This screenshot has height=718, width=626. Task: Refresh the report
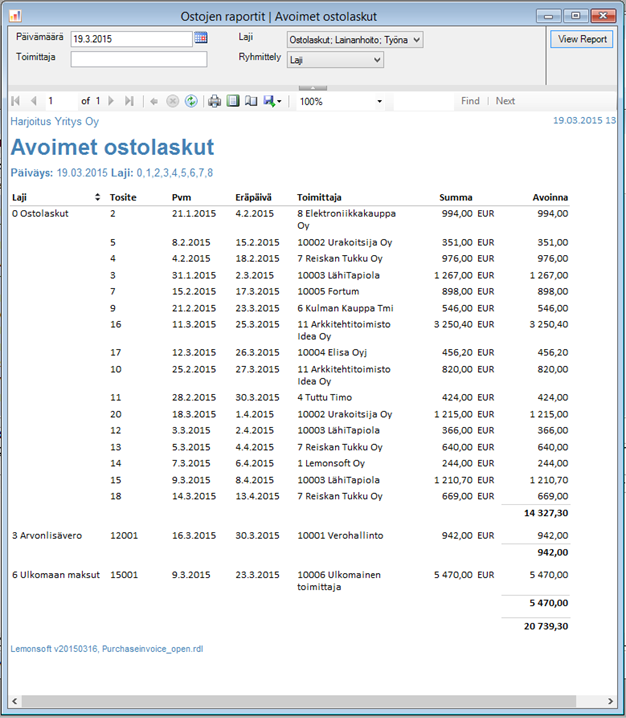(191, 101)
